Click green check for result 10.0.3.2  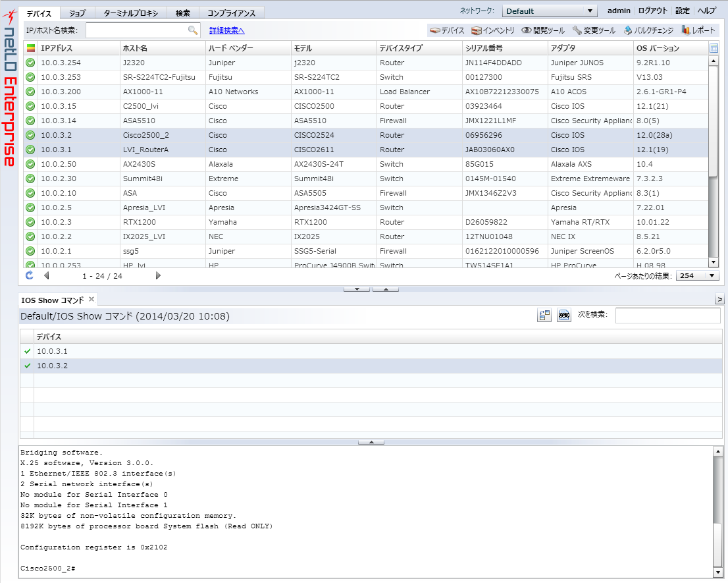pos(28,366)
